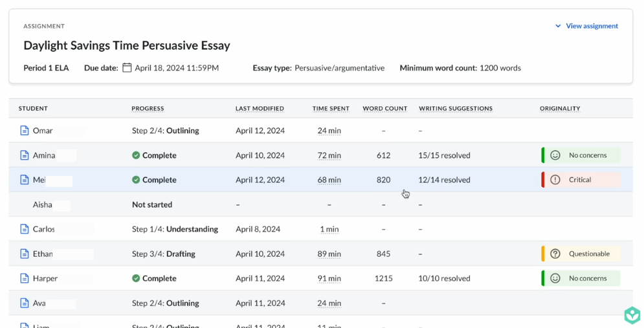Select student name Ava
644x328 pixels.
(x=39, y=303)
